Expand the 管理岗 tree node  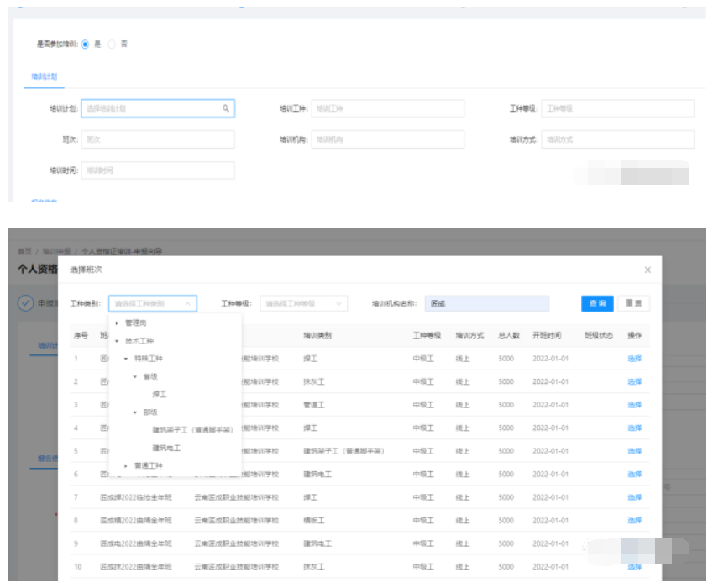117,323
